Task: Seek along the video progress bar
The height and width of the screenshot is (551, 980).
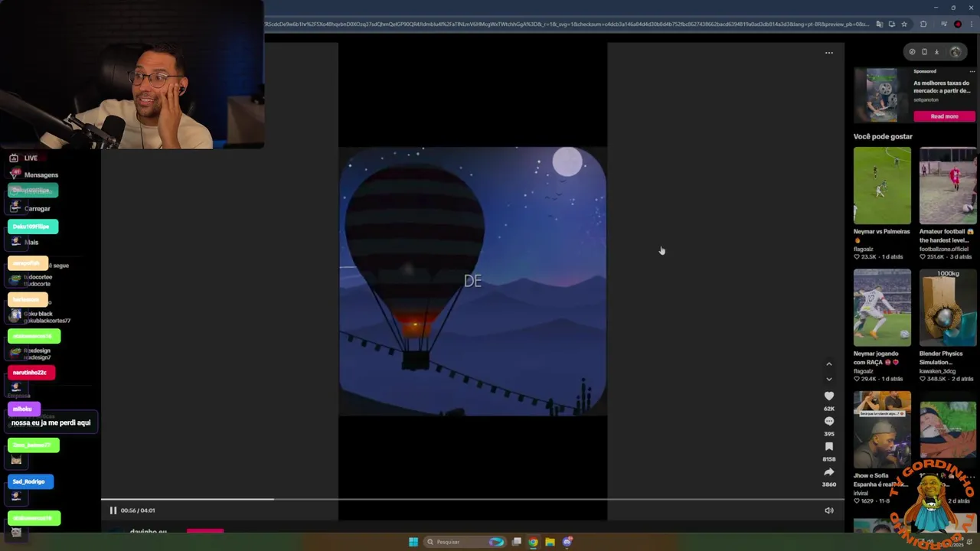Action: [x=472, y=500]
